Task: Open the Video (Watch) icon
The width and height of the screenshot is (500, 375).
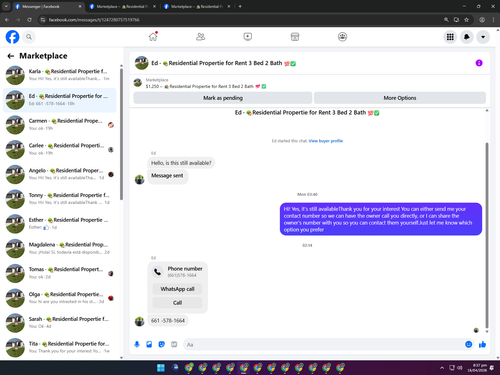Action: click(x=248, y=36)
